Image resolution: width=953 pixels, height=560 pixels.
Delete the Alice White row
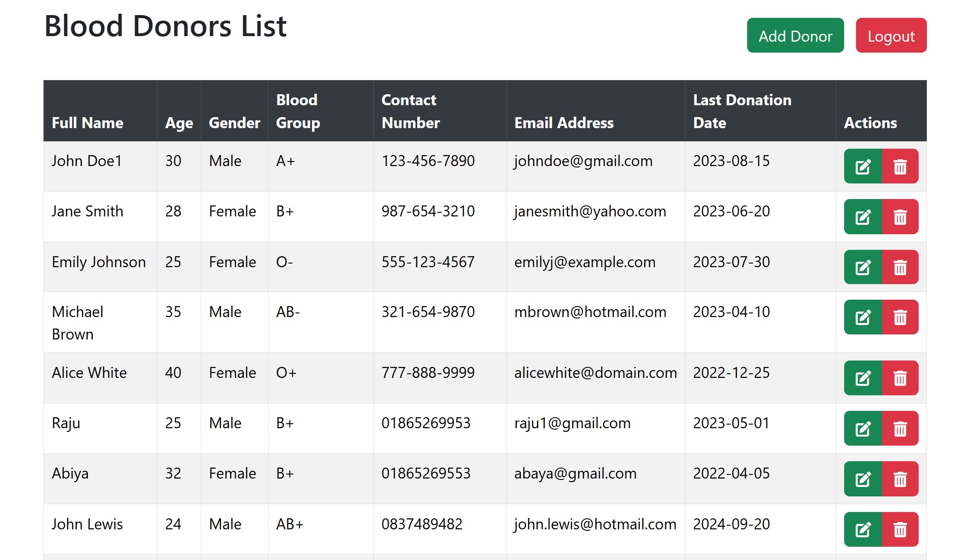(900, 378)
